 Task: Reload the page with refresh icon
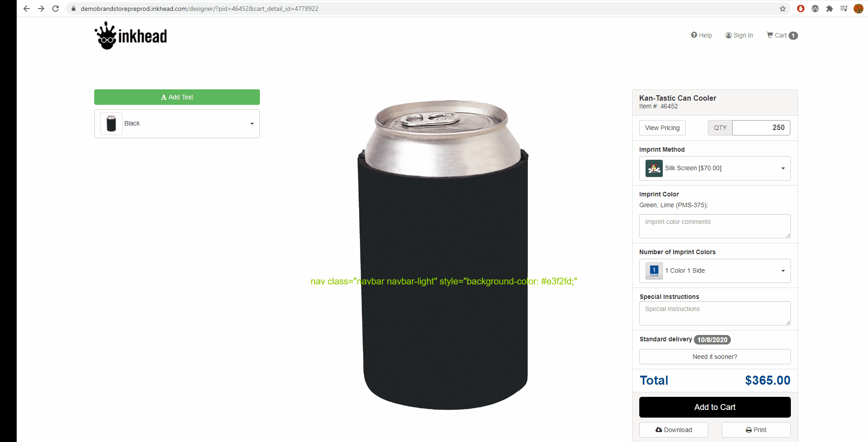tap(55, 9)
